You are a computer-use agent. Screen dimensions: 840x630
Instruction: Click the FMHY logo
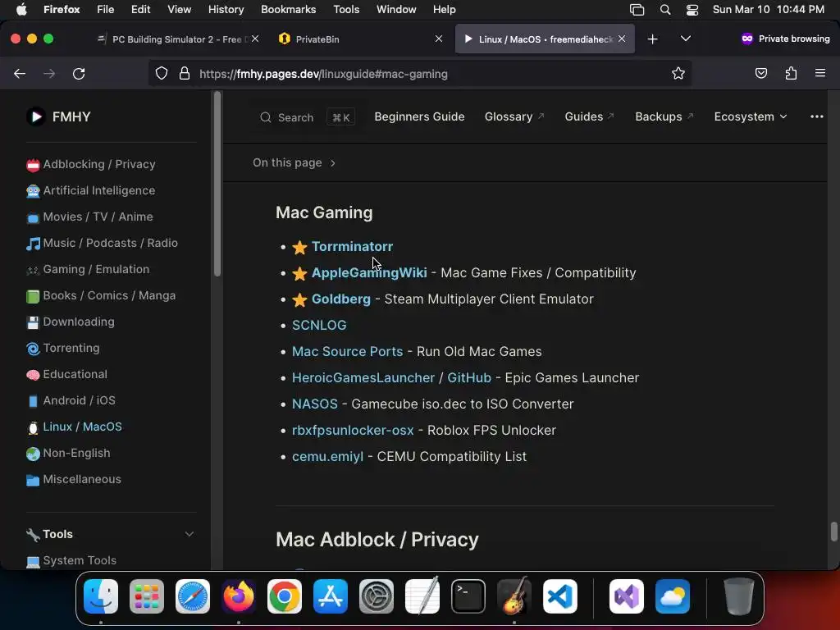pos(59,116)
